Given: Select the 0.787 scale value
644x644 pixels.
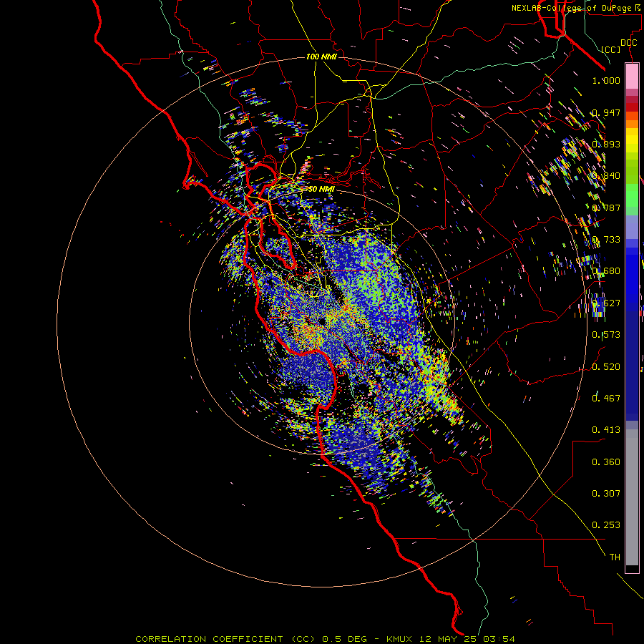Looking at the screenshot, I should [606, 208].
